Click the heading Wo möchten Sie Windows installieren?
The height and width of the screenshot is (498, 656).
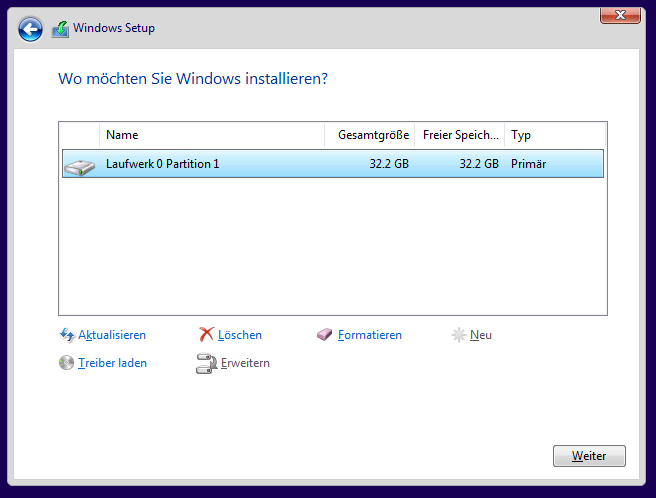coord(193,79)
